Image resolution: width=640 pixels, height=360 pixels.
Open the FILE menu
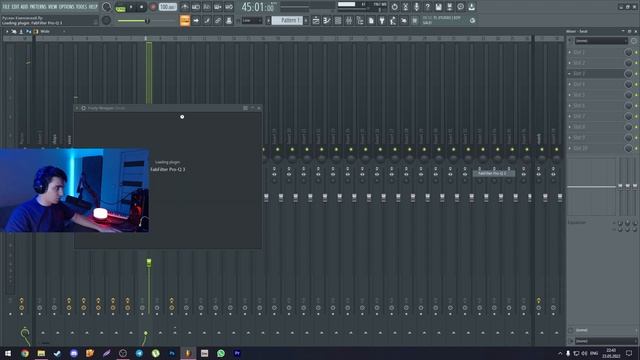[x=6, y=7]
